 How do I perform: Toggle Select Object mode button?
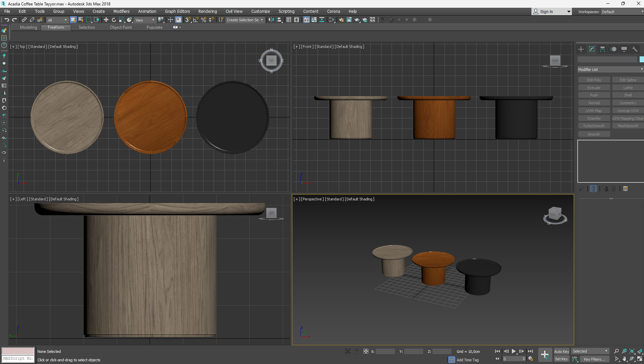pos(73,20)
